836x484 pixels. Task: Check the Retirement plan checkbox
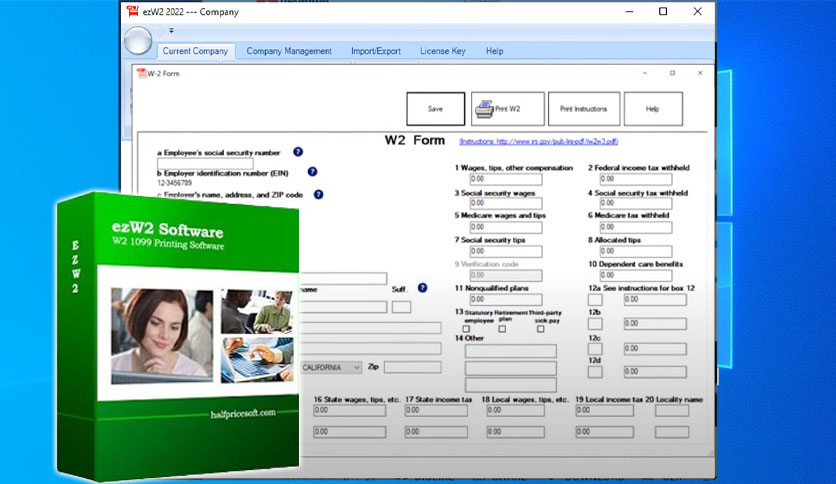point(502,329)
